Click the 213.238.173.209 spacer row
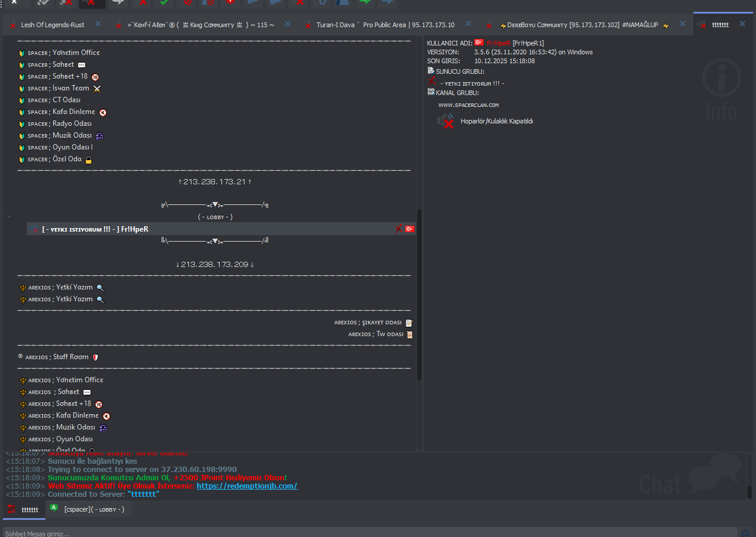This screenshot has height=537, width=756. [215, 265]
